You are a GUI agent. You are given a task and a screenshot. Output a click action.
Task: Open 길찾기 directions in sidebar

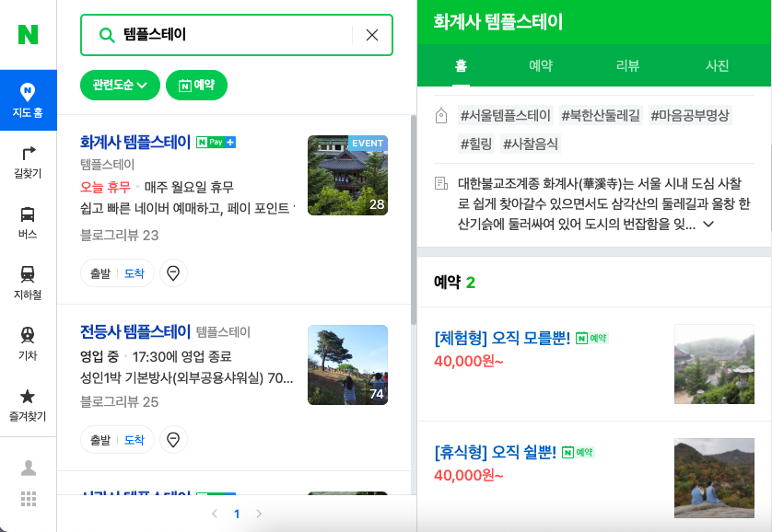[x=28, y=162]
